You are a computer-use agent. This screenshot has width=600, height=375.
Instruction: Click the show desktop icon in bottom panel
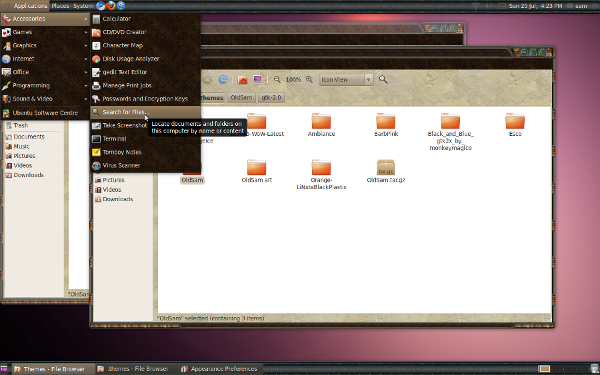(4, 369)
